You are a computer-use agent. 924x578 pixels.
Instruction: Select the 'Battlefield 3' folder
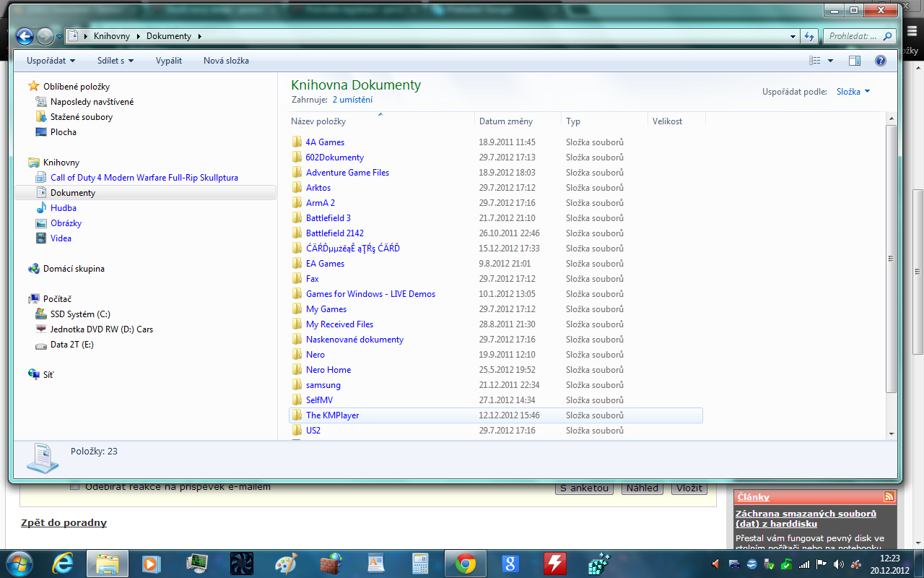tap(328, 218)
